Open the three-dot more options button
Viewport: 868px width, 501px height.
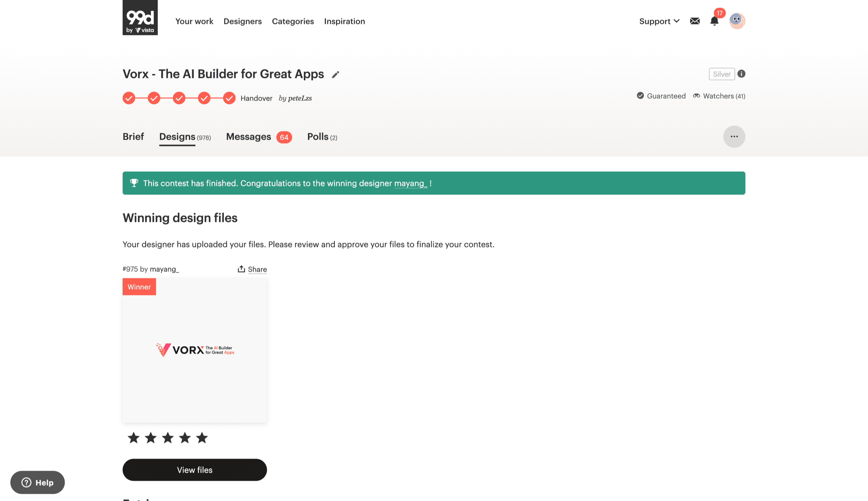[x=734, y=136]
